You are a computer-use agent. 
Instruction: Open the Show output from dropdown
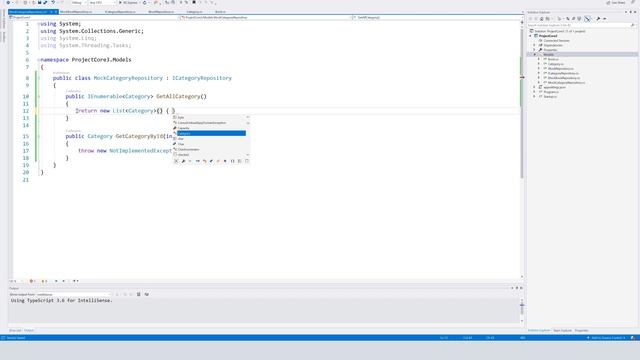pyautogui.click(x=73, y=294)
